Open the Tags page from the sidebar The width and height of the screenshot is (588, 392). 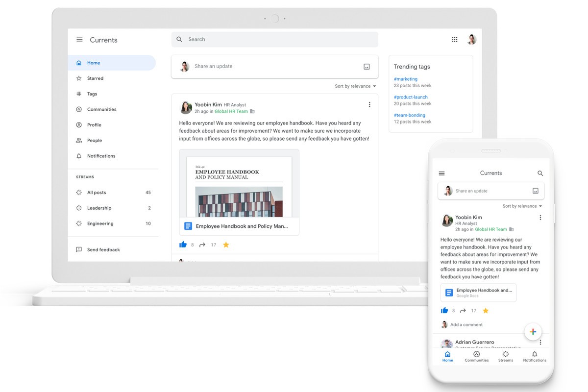coord(92,94)
